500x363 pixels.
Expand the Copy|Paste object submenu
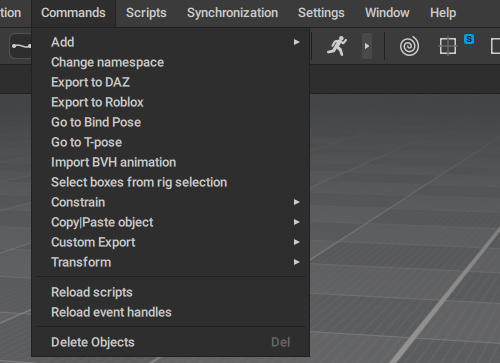tap(171, 222)
